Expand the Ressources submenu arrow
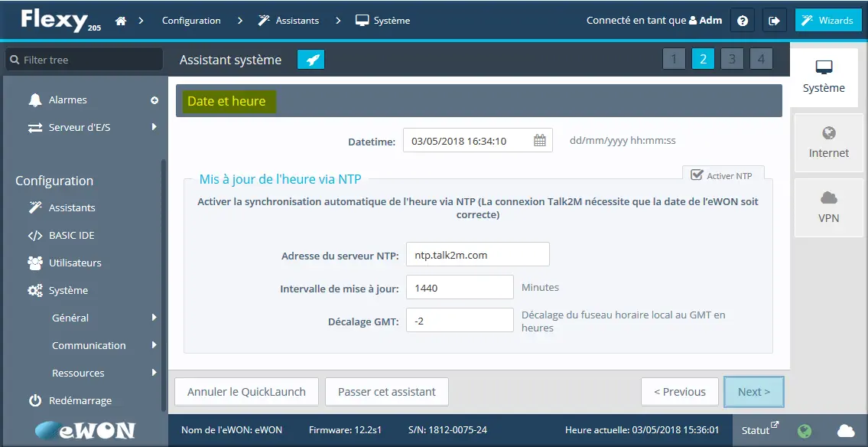The width and height of the screenshot is (868, 447). [x=154, y=373]
